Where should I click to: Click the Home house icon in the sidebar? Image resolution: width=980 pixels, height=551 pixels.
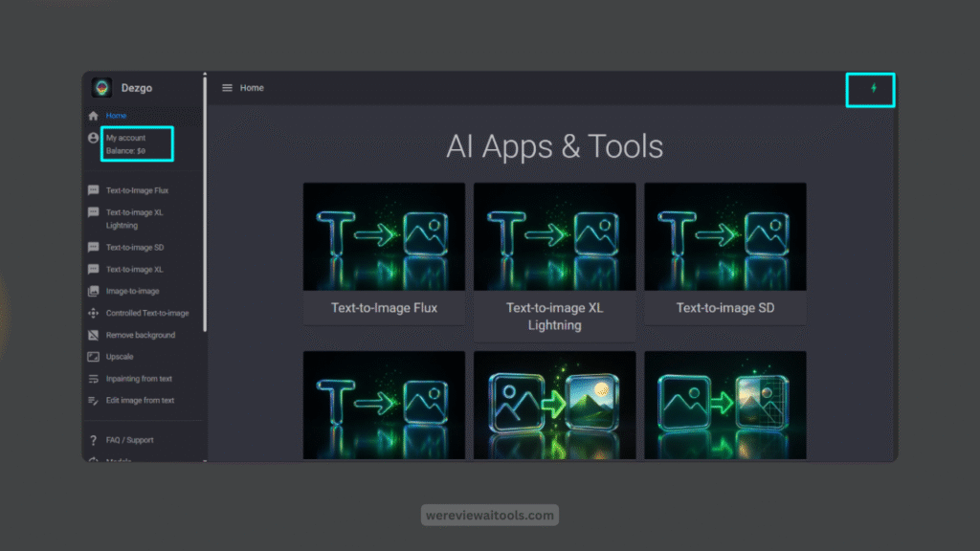pos(93,116)
